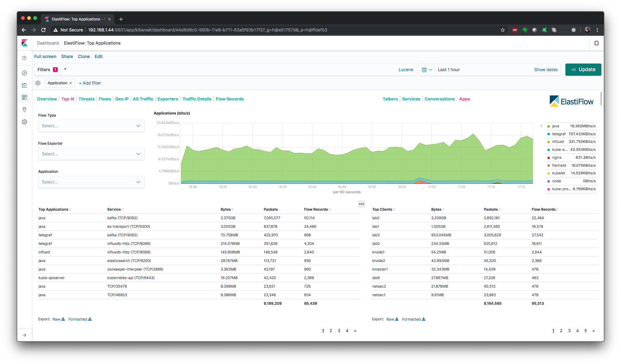Open the Visualize chart icon in sidebar

pyautogui.click(x=24, y=85)
